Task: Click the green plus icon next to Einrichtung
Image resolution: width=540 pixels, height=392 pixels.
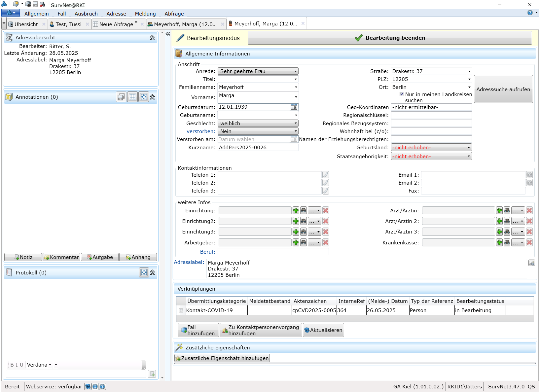Action: 296,211
